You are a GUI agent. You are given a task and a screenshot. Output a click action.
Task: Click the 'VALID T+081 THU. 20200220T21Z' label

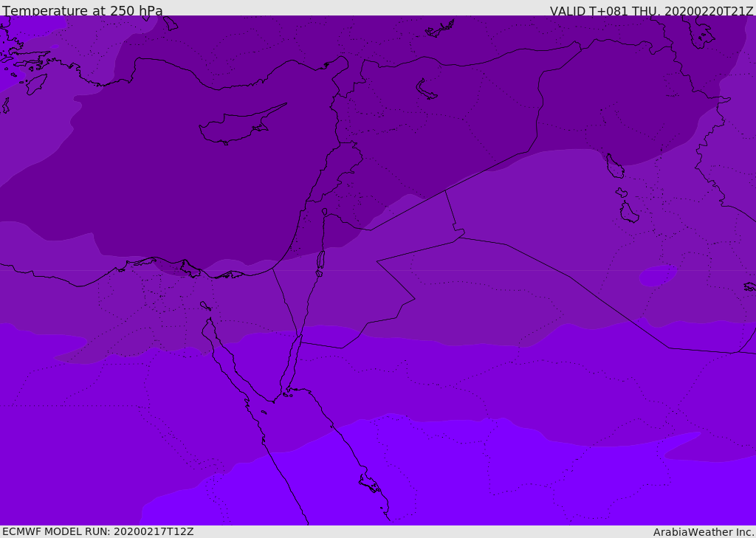pos(651,10)
